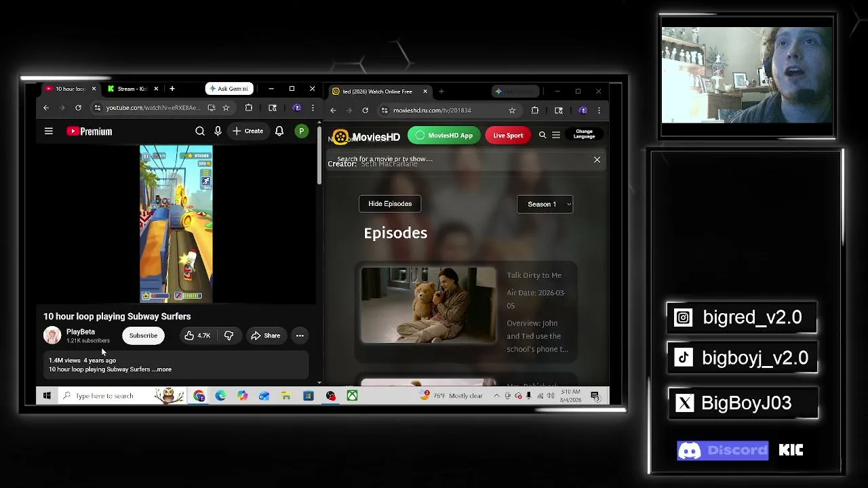
Task: Dislike the Subway Surfers video
Action: pyautogui.click(x=229, y=335)
